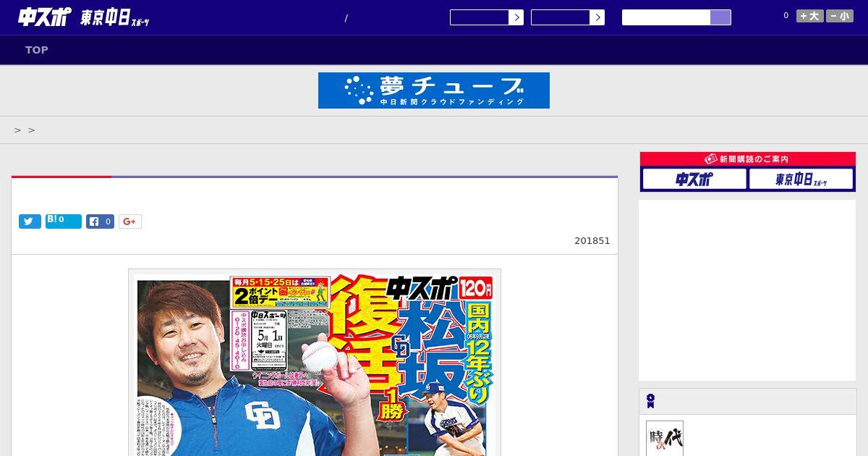Open the first header dropdown arrow

pos(516,17)
